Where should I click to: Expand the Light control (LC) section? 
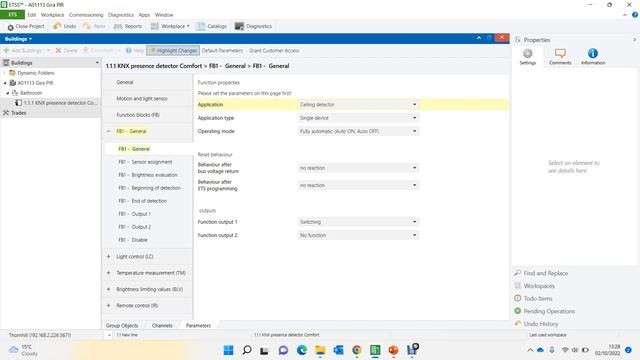109,257
